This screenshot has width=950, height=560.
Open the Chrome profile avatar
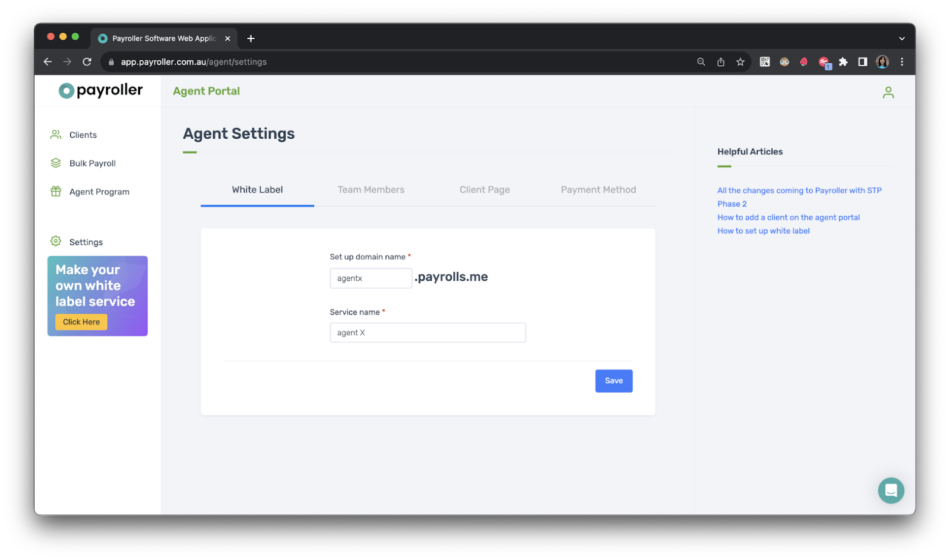coord(882,62)
